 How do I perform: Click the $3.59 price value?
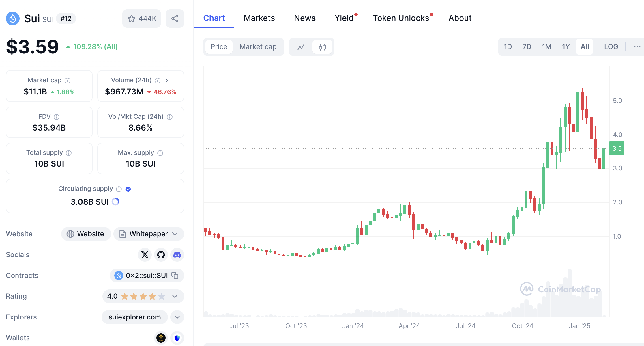pyautogui.click(x=32, y=47)
